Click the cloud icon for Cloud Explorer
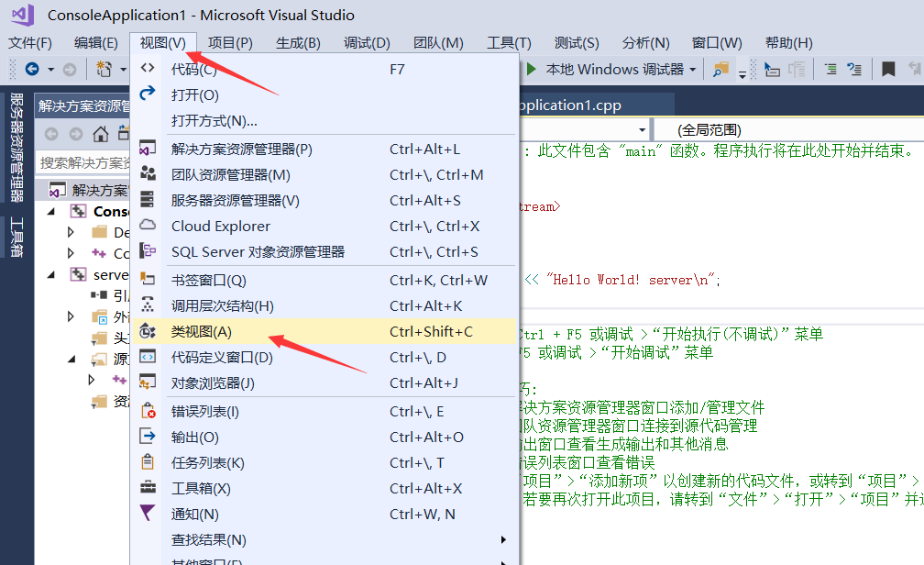Image resolution: width=924 pixels, height=565 pixels. pyautogui.click(x=148, y=225)
